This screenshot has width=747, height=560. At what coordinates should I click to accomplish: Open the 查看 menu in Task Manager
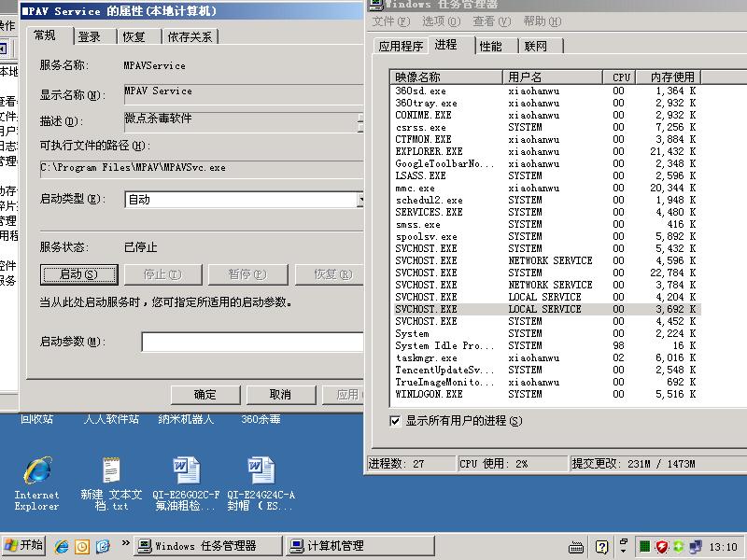492,21
